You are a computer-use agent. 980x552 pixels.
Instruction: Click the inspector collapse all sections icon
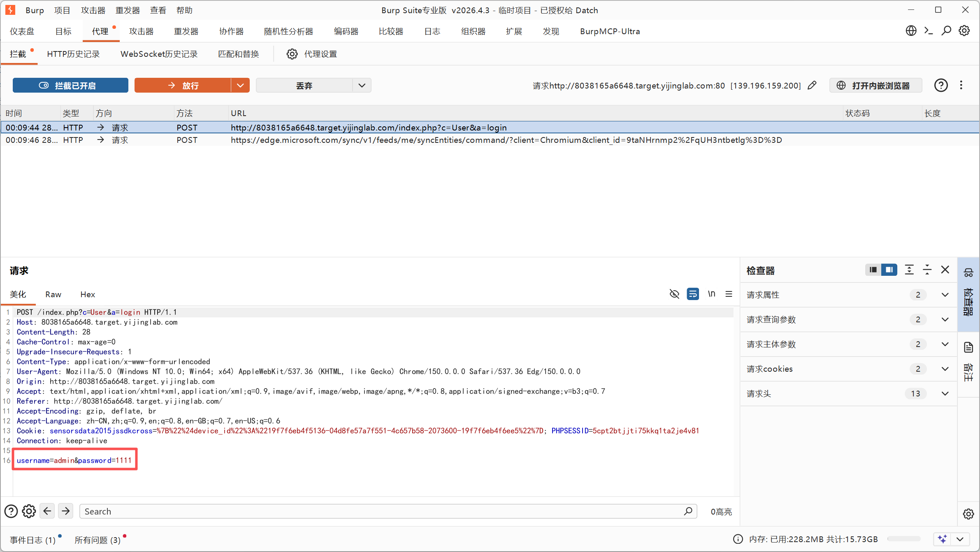(x=927, y=270)
